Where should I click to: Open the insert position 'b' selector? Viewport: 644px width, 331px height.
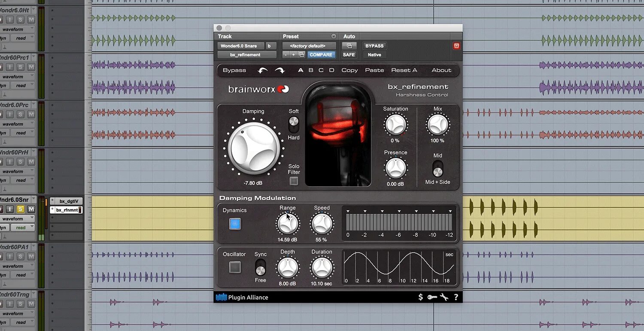coord(271,46)
